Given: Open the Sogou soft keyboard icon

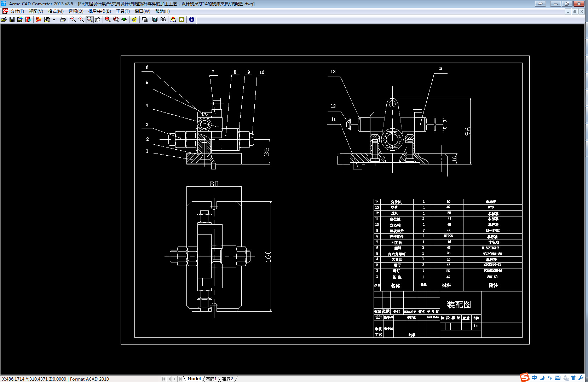Looking at the screenshot, I should [x=558, y=378].
